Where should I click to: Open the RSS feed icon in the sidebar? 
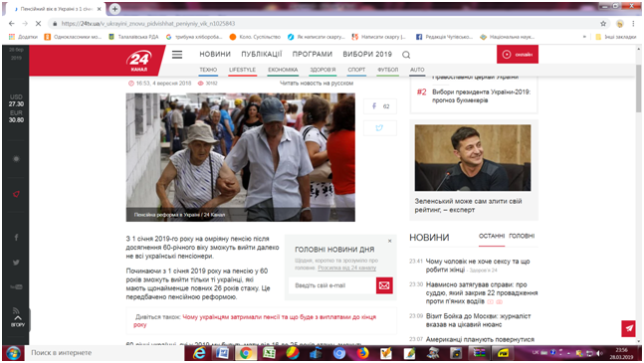[16, 310]
